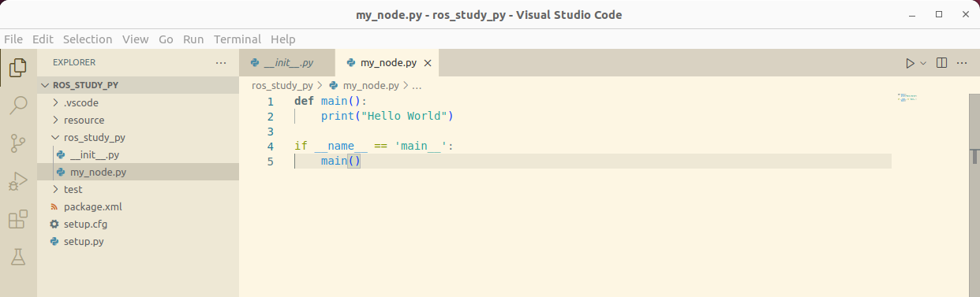This screenshot has width=980, height=297.
Task: Open the Selection menu
Action: point(88,39)
